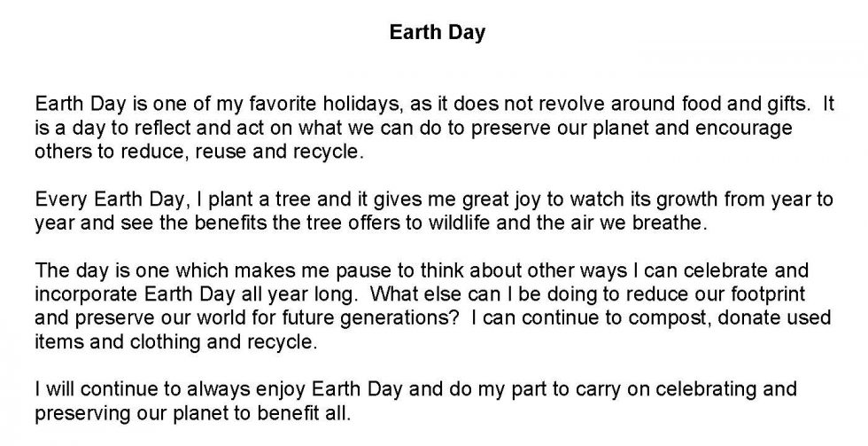This screenshot has height=446, width=868.
Task: Click the word "encourage" in first paragraph
Action: [748, 127]
